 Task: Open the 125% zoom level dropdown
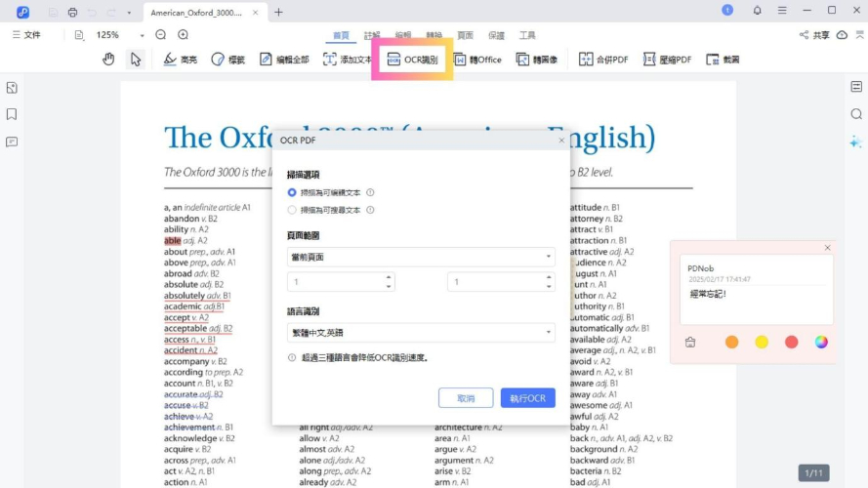click(114, 35)
